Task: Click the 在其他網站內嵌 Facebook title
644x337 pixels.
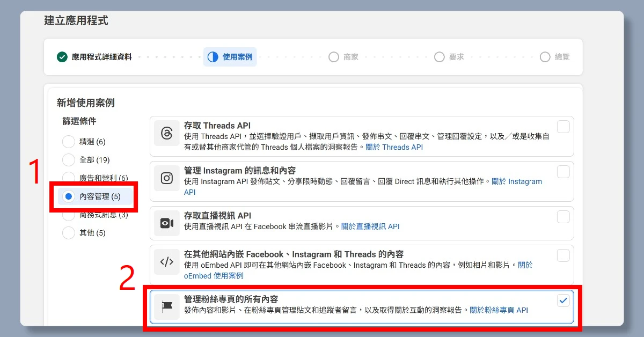Action: tap(294, 254)
